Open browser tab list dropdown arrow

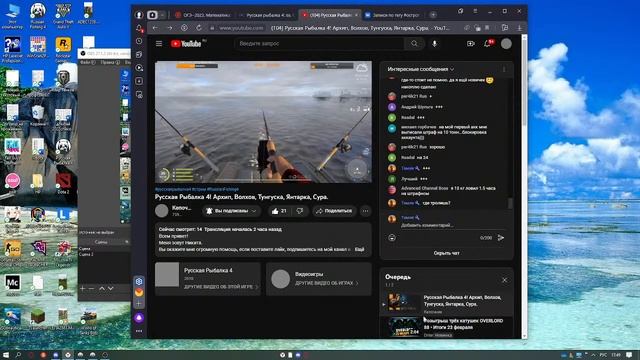click(162, 15)
